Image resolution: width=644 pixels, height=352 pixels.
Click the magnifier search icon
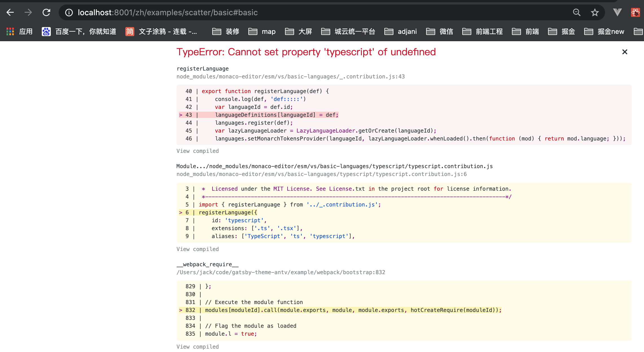[x=577, y=12]
